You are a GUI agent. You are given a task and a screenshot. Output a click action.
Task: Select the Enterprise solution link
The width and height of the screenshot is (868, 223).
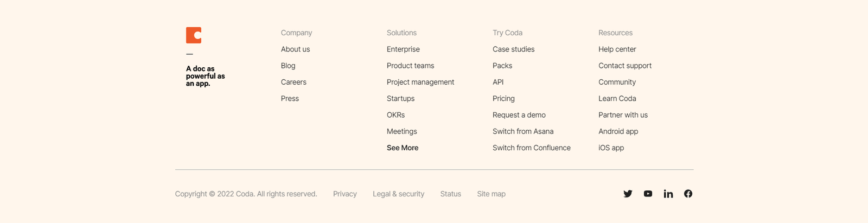403,49
